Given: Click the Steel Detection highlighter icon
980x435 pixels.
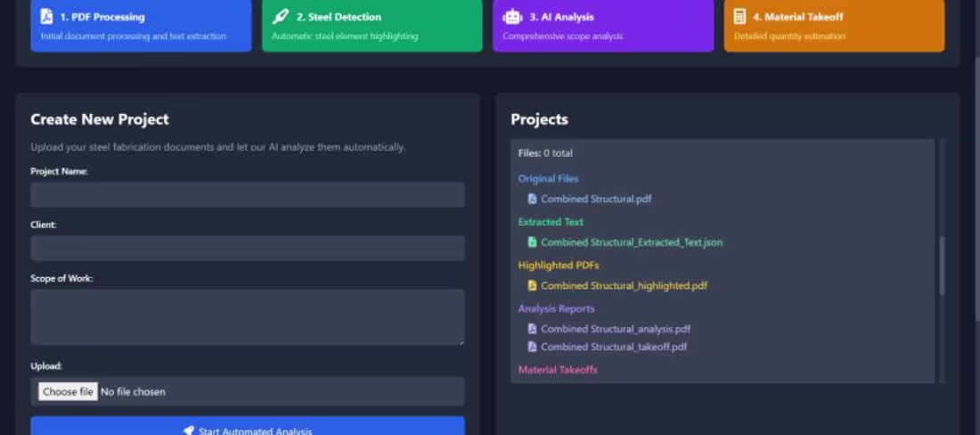Looking at the screenshot, I should (x=281, y=17).
